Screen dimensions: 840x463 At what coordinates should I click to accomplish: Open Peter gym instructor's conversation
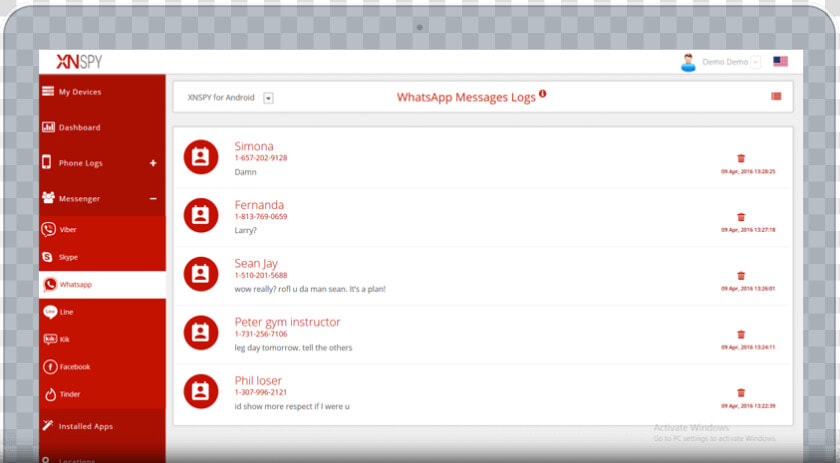point(482,335)
